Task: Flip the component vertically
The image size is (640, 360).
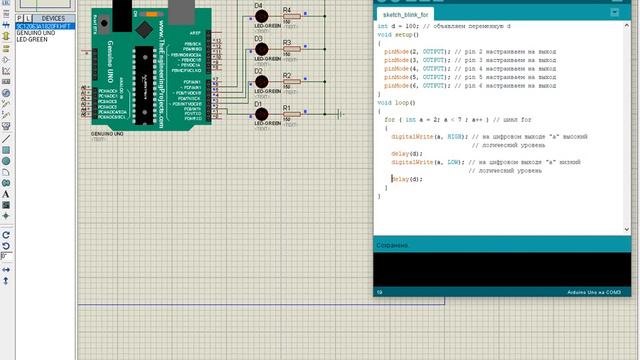Action: pyautogui.click(x=6, y=281)
